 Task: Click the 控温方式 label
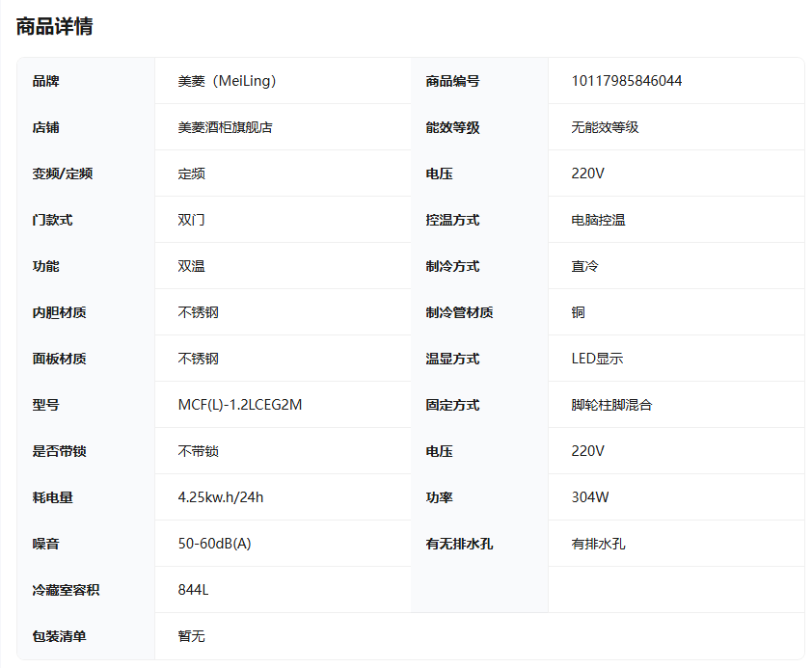point(452,220)
